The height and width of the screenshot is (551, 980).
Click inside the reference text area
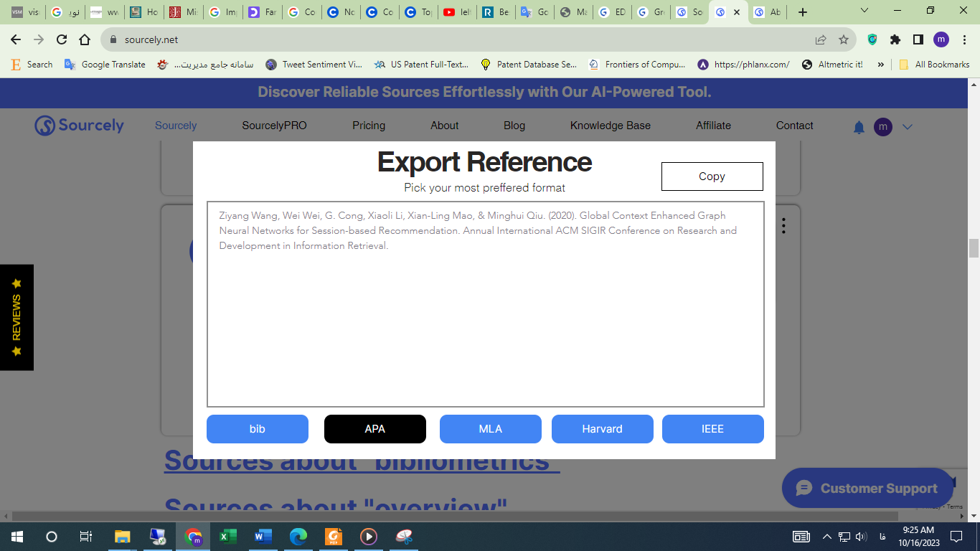(x=486, y=304)
